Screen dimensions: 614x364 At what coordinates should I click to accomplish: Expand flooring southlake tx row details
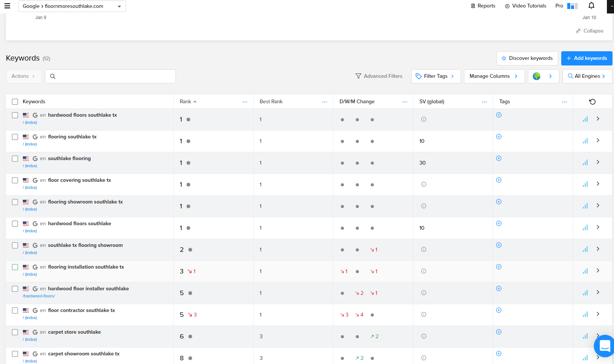[x=598, y=140]
